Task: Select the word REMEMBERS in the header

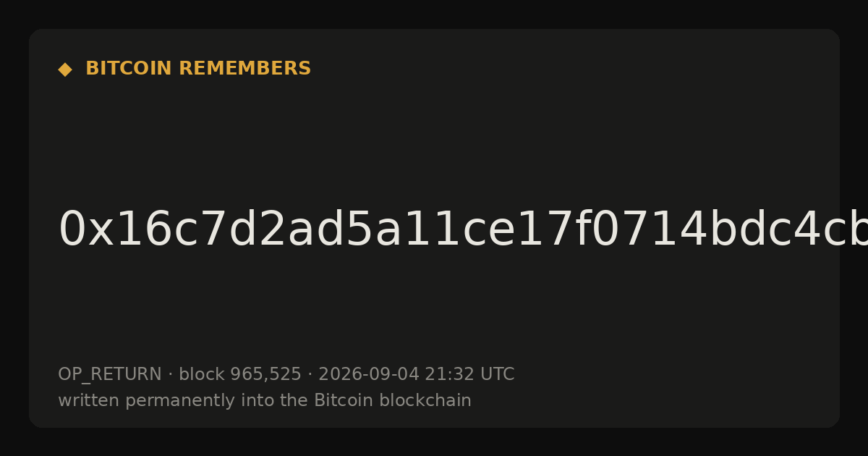Action: point(245,69)
